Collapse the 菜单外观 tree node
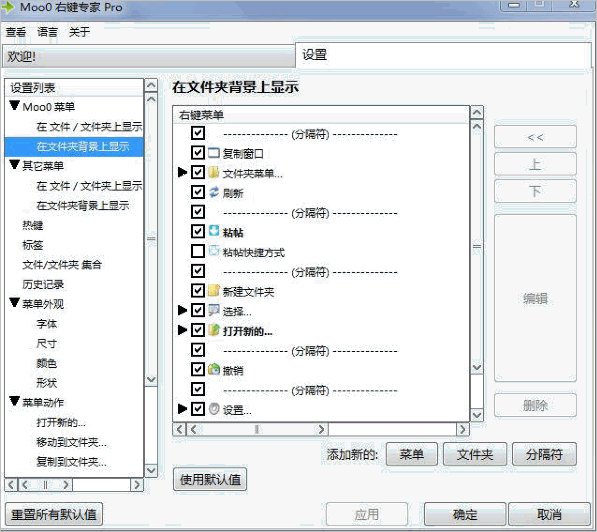The width and height of the screenshot is (597, 532). click(14, 303)
